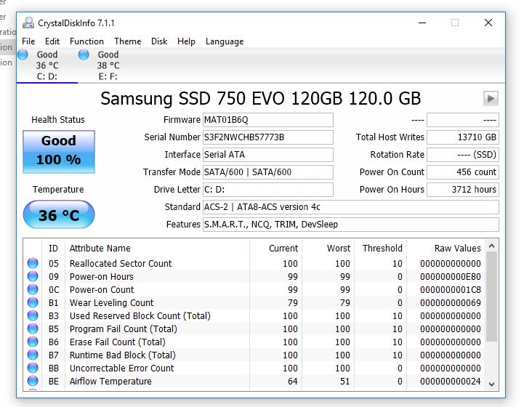Click status orb for Runtime Bad Block
532x407 pixels.
point(33,355)
